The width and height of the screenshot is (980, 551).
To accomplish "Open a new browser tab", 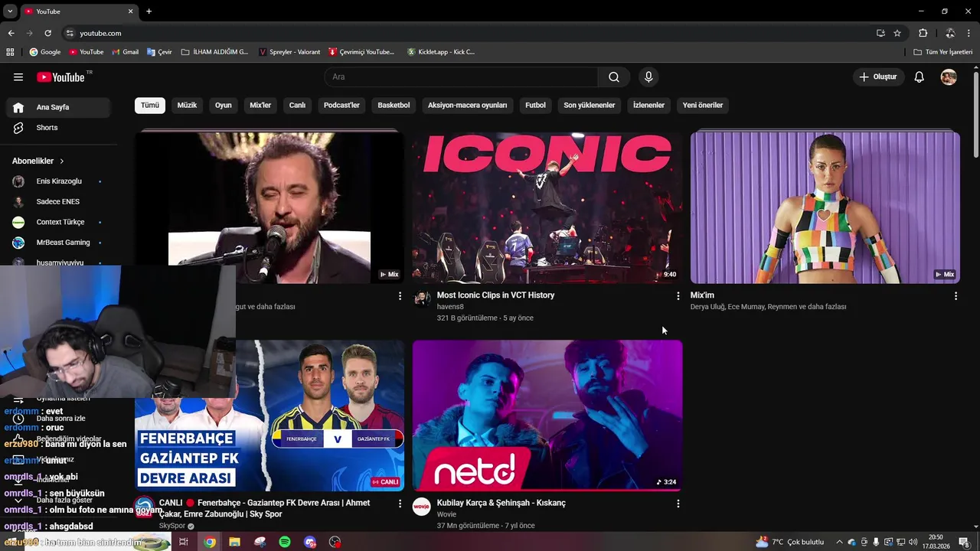I will pyautogui.click(x=149, y=11).
